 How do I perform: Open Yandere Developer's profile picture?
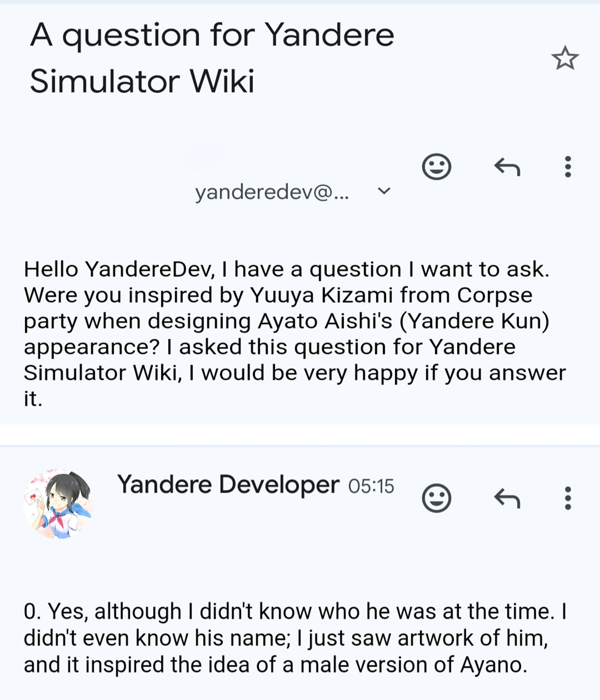click(x=58, y=503)
